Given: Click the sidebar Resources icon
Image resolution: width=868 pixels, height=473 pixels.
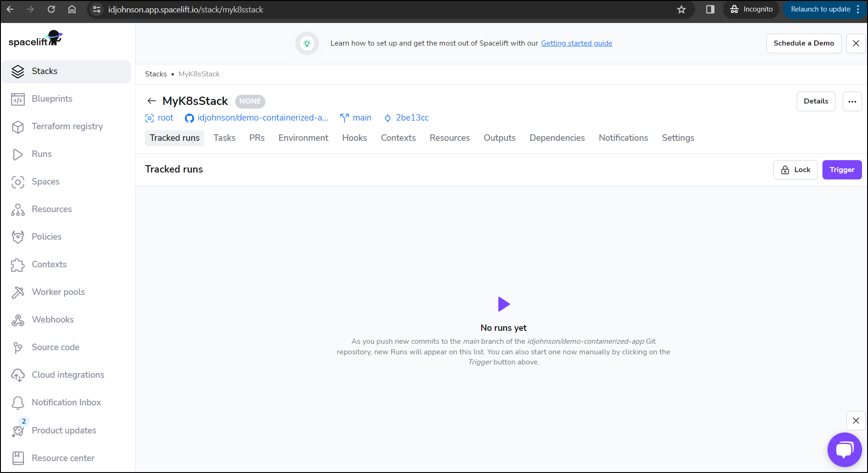Looking at the screenshot, I should (x=18, y=209).
